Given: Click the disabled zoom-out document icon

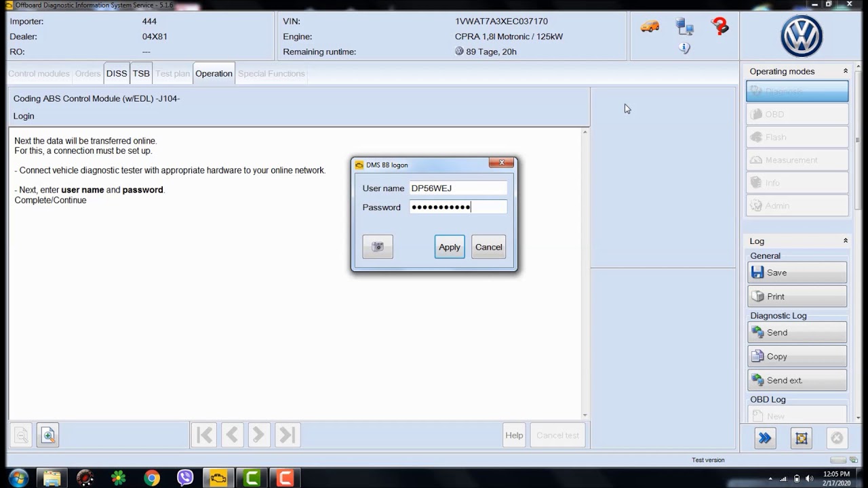Looking at the screenshot, I should point(22,435).
